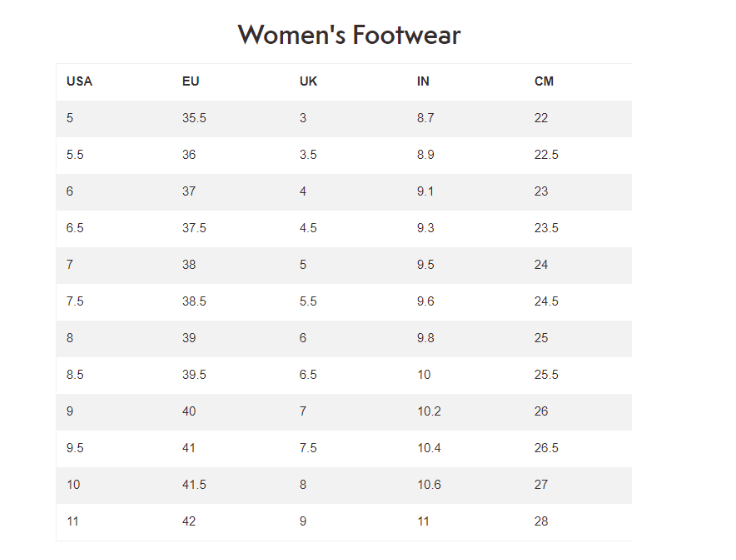Select the 22.5 CM cell

546,155
